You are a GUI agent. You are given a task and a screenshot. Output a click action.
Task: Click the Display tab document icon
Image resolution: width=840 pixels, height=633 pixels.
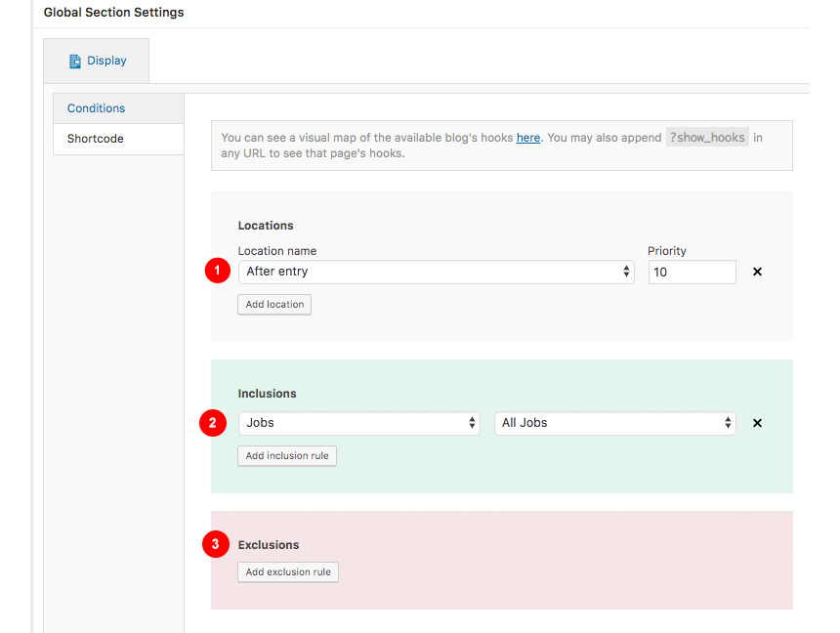click(x=75, y=62)
